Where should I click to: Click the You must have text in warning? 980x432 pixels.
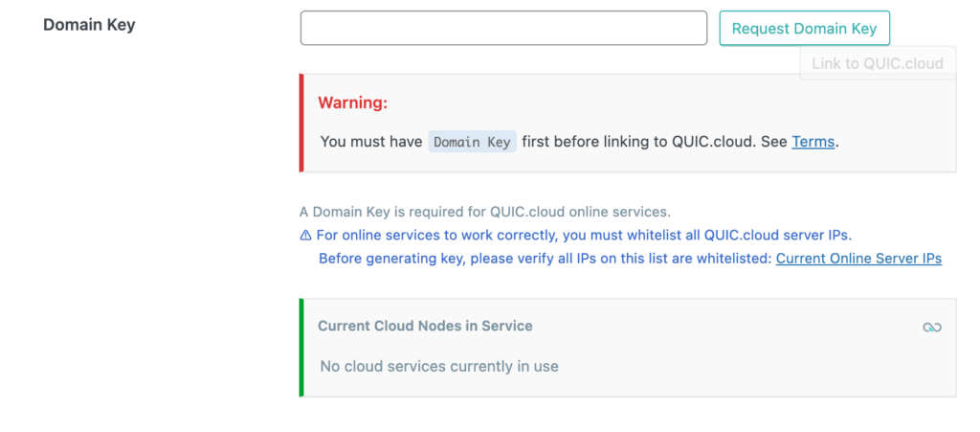(x=371, y=142)
